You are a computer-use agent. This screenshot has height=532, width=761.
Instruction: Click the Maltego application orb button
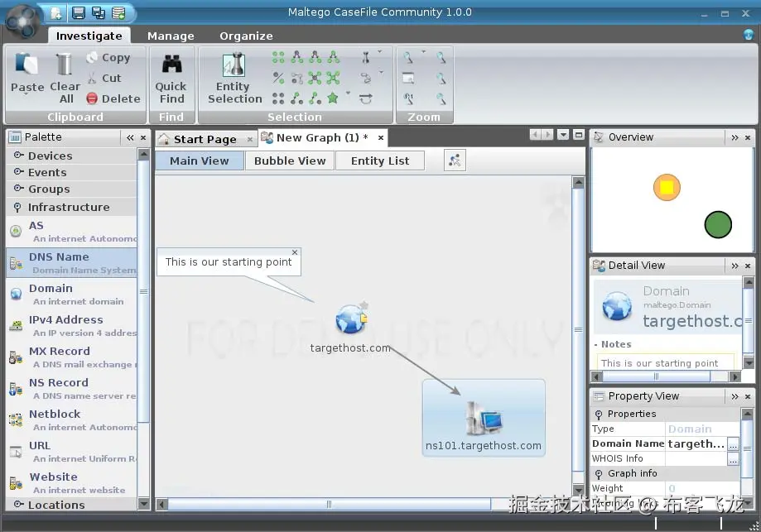23,22
